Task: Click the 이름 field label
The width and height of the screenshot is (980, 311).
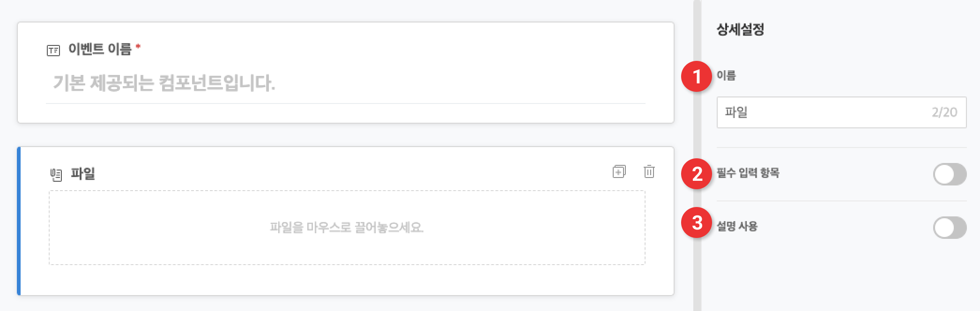Action: [726, 75]
